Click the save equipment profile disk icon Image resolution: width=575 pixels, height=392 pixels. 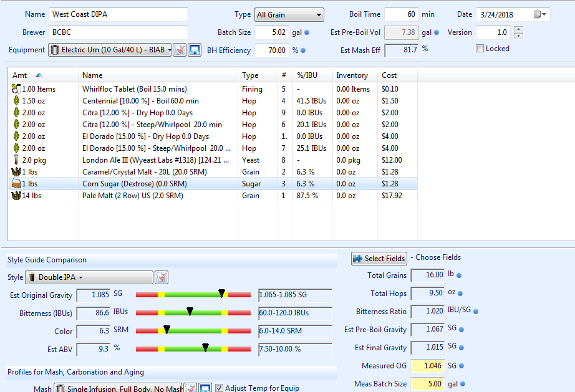(x=195, y=50)
